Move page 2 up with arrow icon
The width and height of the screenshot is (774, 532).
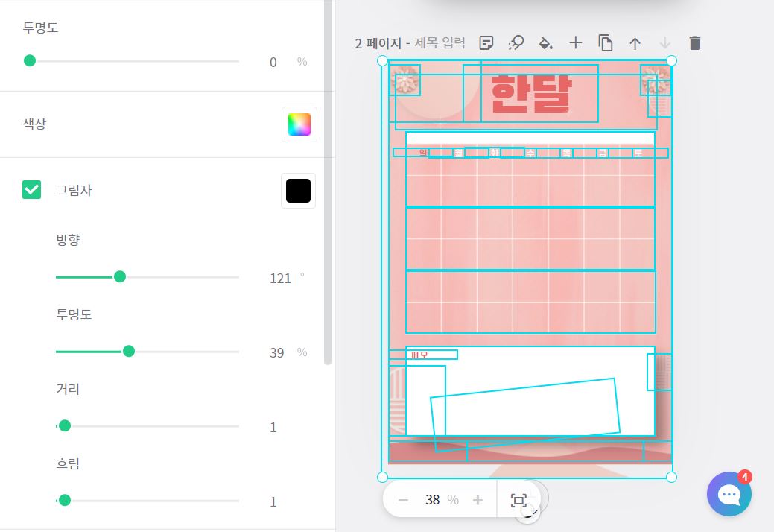click(635, 43)
